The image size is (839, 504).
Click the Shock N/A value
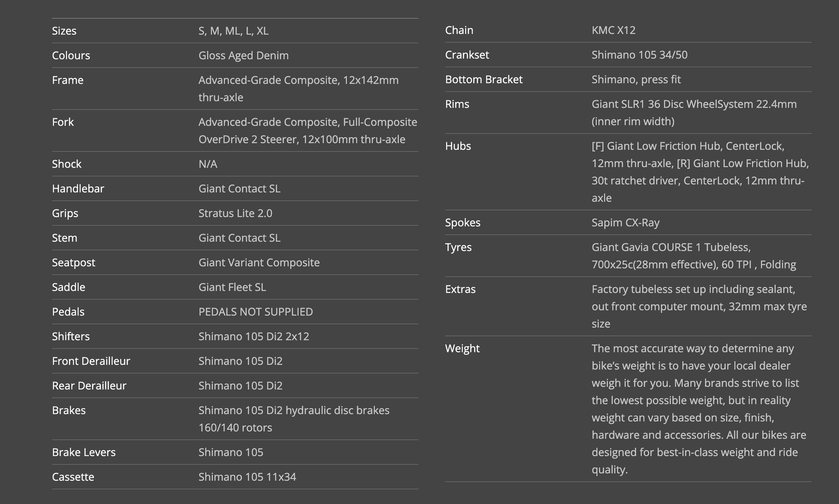pyautogui.click(x=207, y=164)
